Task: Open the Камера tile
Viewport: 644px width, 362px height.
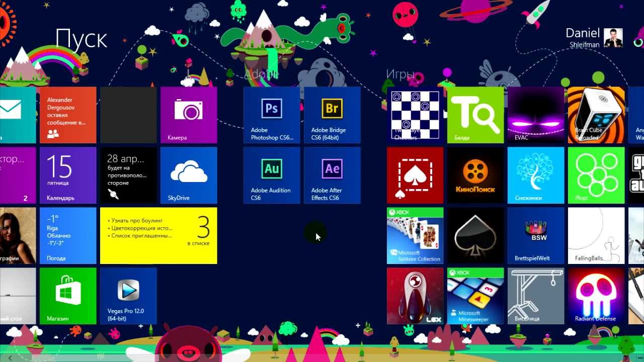Action: coord(189,115)
